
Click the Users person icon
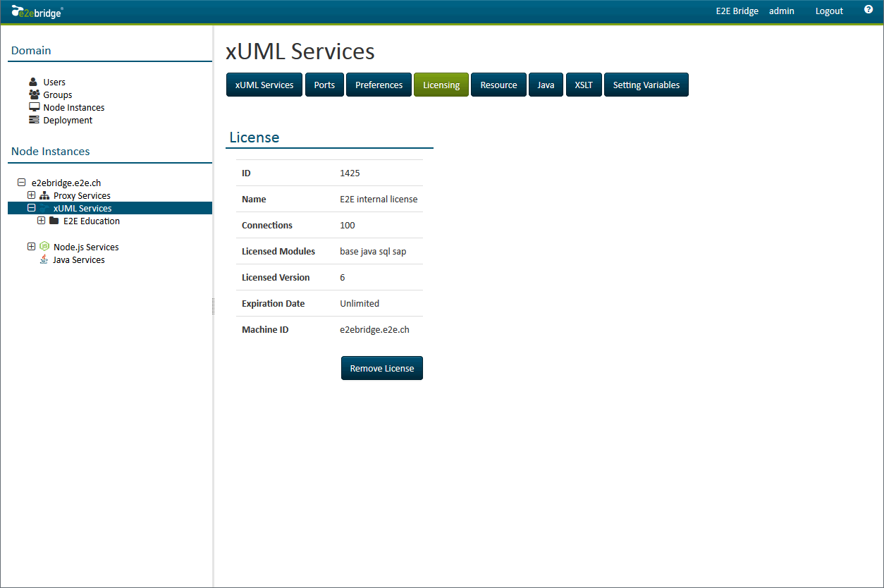click(x=33, y=82)
